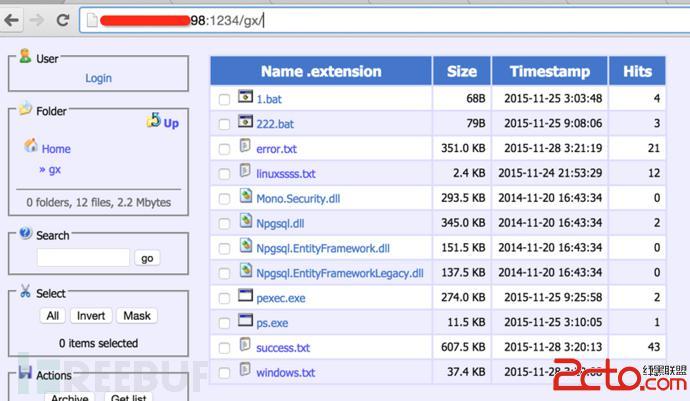
Task: Click the error.txt file icon
Action: [246, 148]
